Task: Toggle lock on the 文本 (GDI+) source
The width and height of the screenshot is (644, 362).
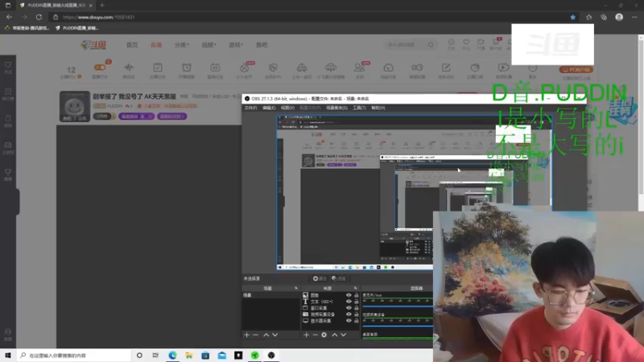Action: 356,301
